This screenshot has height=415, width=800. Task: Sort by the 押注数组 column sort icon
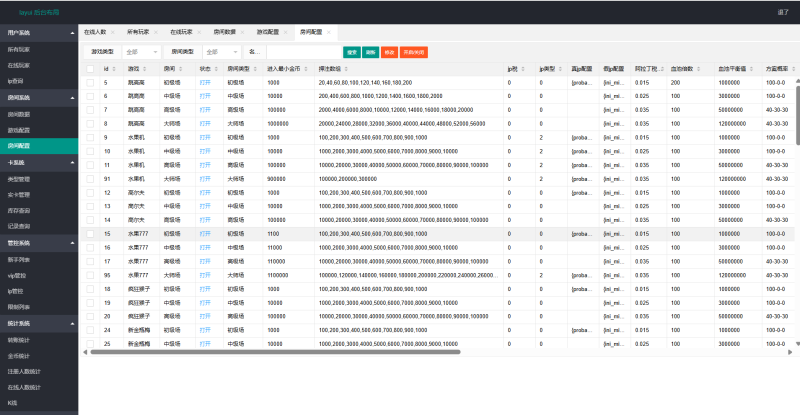click(346, 69)
